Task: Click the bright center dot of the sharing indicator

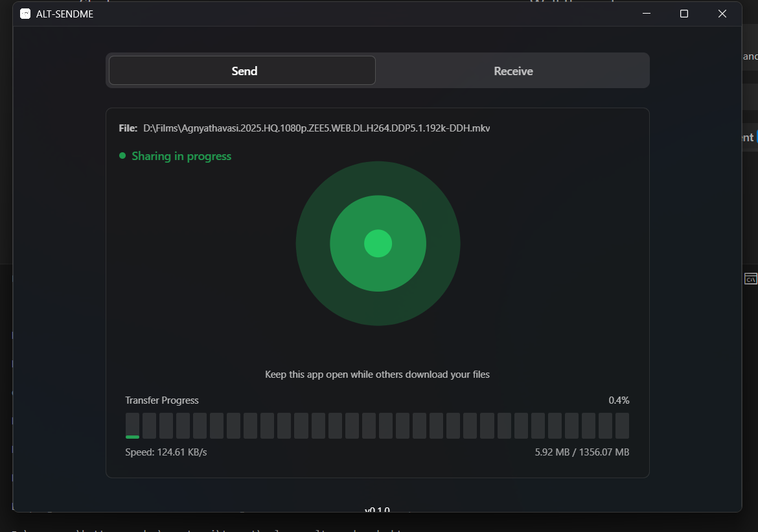Action: pos(378,243)
